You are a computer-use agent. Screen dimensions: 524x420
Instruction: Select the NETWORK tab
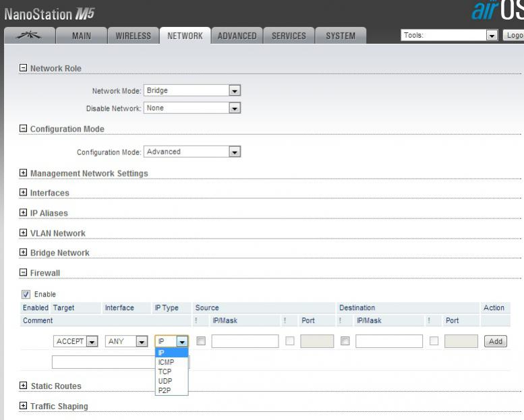[185, 36]
